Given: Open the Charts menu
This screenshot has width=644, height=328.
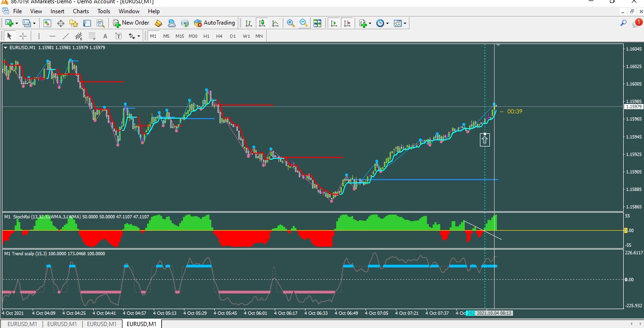Looking at the screenshot, I should click(x=81, y=11).
